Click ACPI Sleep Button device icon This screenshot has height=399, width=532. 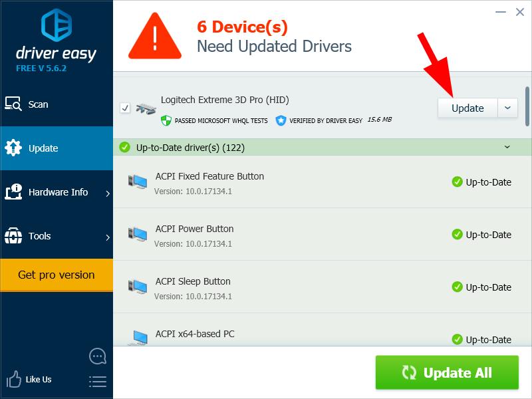coord(138,287)
